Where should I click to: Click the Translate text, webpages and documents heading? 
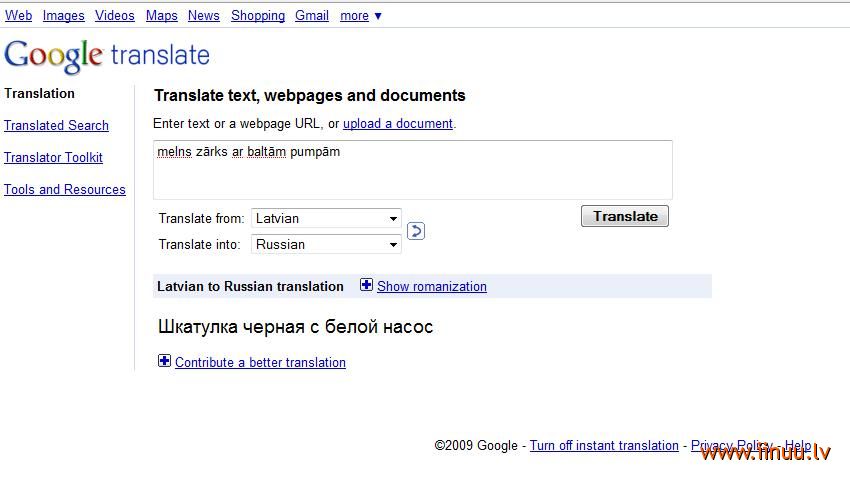(x=310, y=95)
